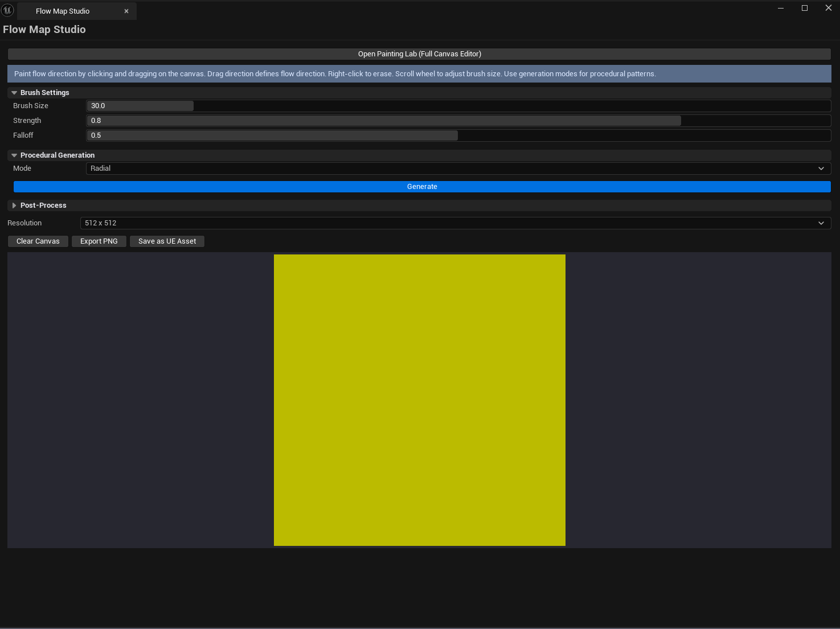840x629 pixels.
Task: Close the Flow Map Studio tab
Action: tap(126, 11)
